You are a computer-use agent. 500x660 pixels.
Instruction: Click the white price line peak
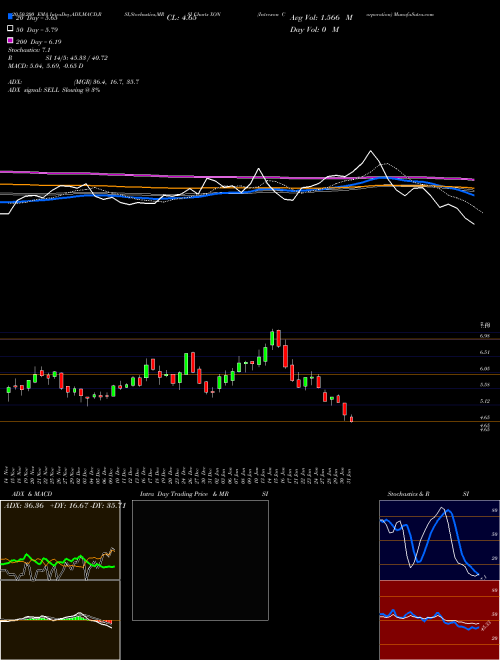[371, 151]
